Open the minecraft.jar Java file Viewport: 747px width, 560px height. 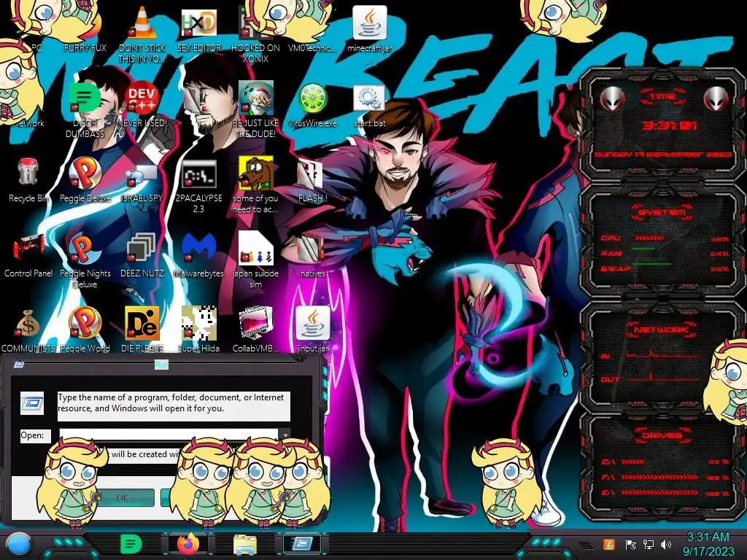coord(369,28)
